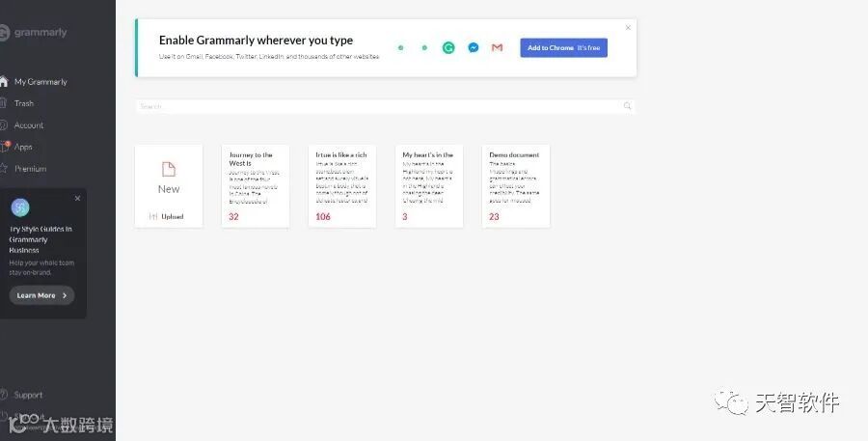
Task: Click Try Style Guides in Grammarly Business text
Action: pos(41,239)
